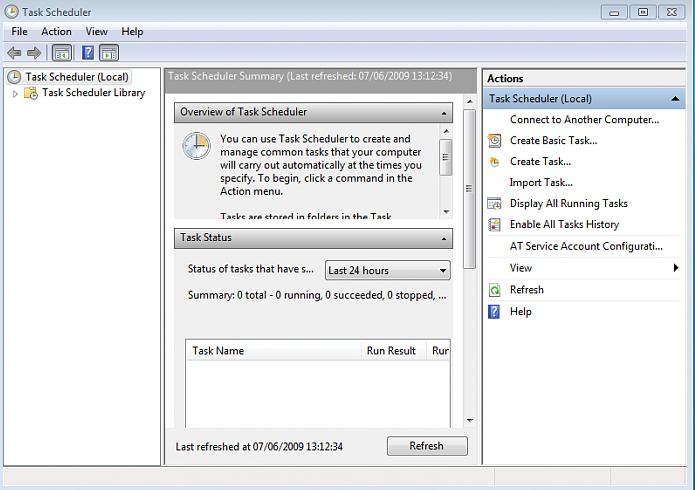The height and width of the screenshot is (490, 695).
Task: Open the View menu in menu bar
Action: (x=96, y=32)
